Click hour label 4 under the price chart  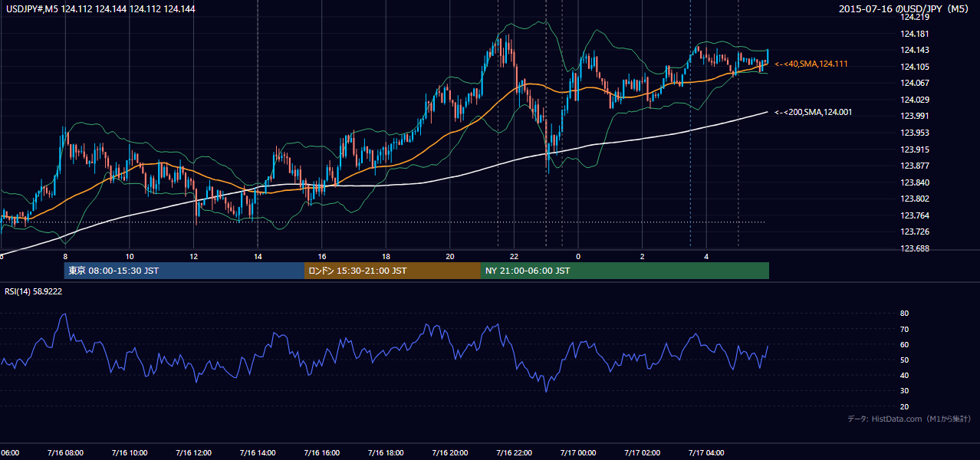point(706,256)
